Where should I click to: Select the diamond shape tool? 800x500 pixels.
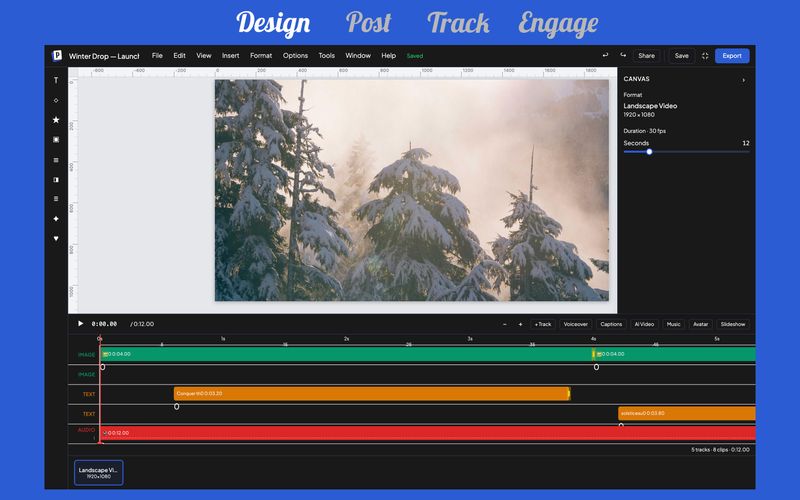click(56, 101)
